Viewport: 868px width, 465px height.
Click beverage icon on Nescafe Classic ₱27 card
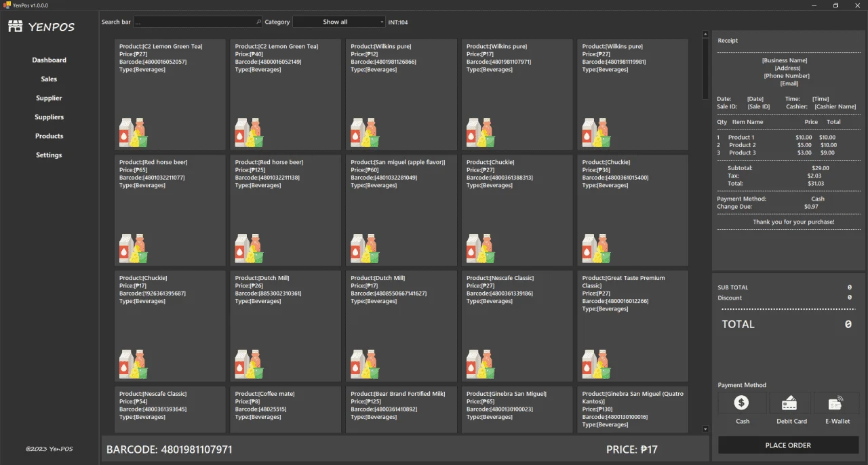481,364
